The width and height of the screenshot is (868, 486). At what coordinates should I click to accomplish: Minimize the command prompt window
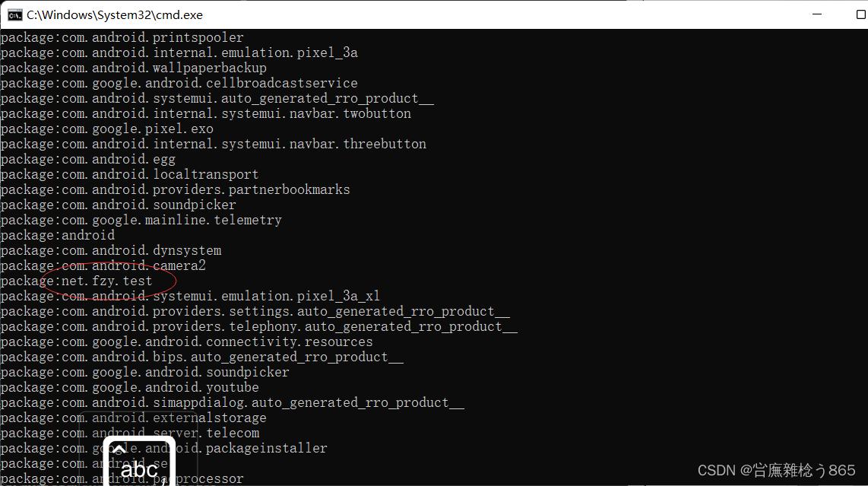(817, 14)
